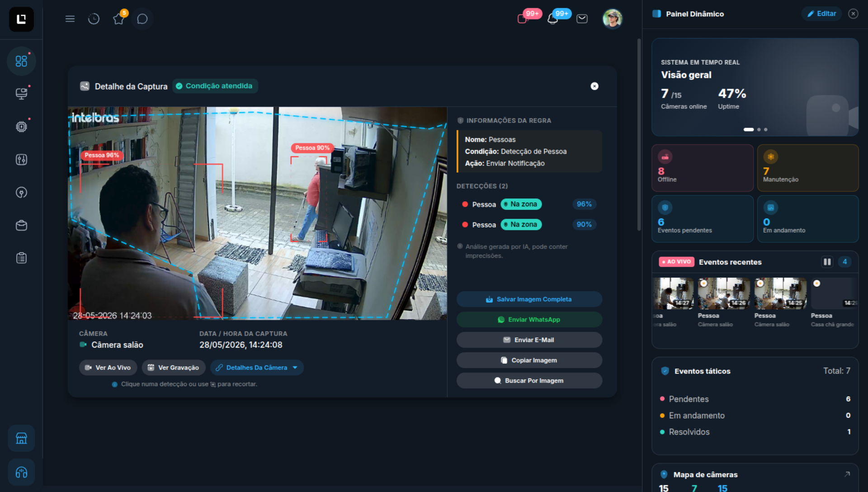Click Enviar E-Mail button
868x492 pixels.
click(x=529, y=340)
